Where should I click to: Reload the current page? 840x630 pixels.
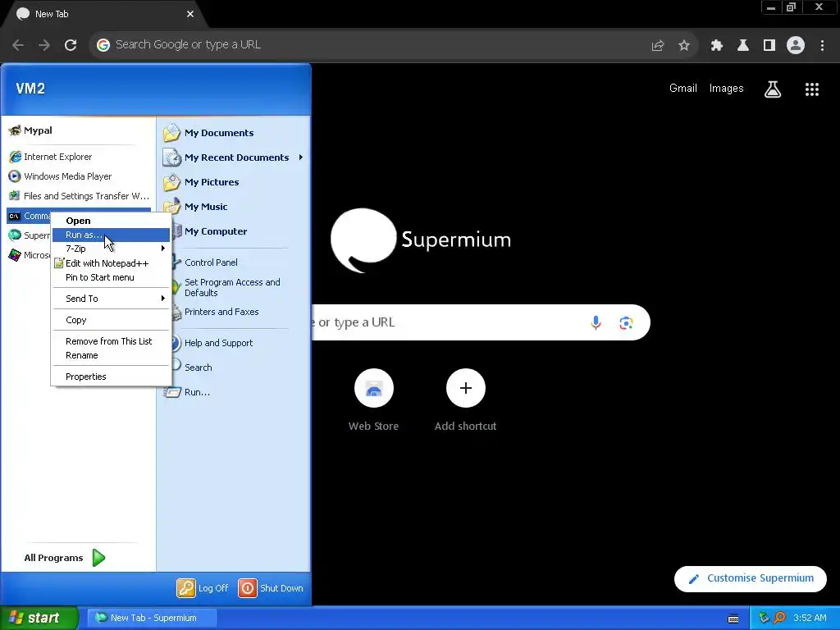coord(71,45)
